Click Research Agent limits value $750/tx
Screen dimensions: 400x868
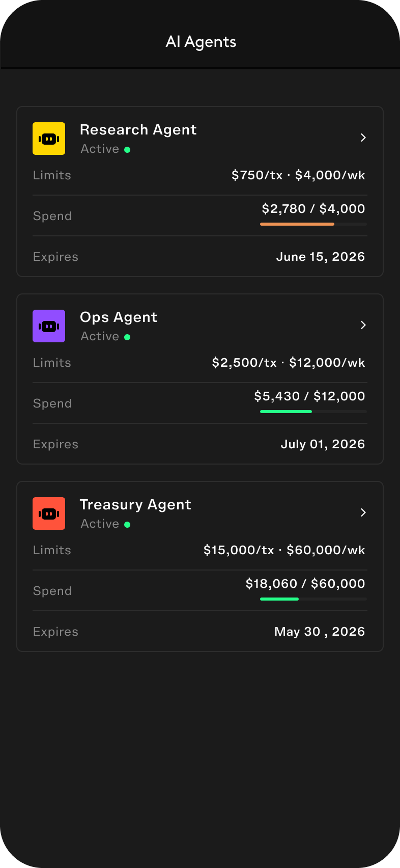(x=256, y=175)
